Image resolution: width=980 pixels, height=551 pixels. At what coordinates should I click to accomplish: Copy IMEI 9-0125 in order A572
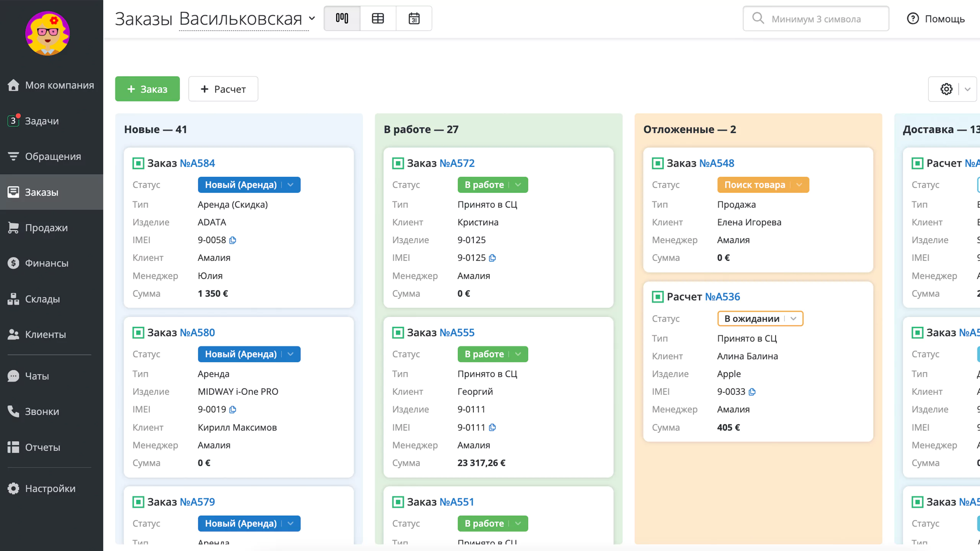click(492, 258)
